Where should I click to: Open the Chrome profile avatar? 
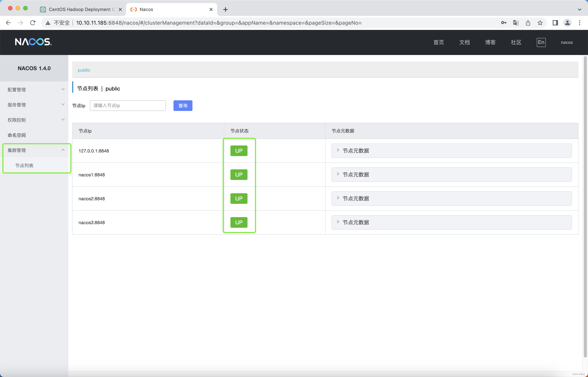[568, 23]
